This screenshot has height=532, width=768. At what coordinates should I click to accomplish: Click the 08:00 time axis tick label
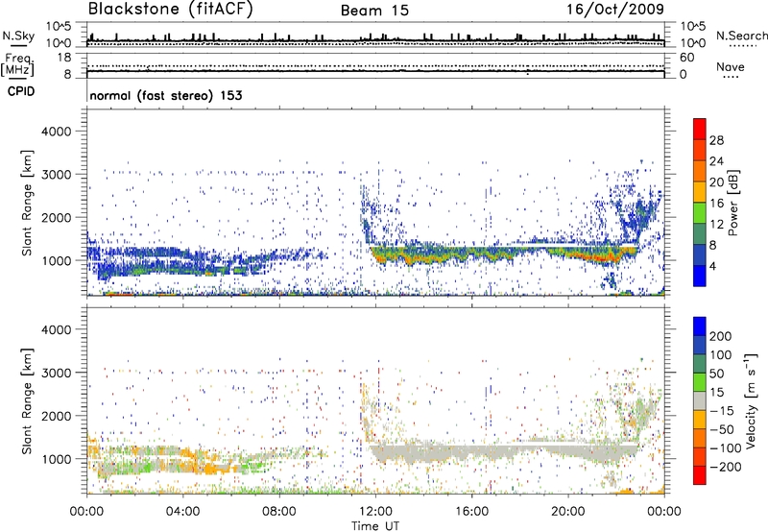tap(279, 512)
